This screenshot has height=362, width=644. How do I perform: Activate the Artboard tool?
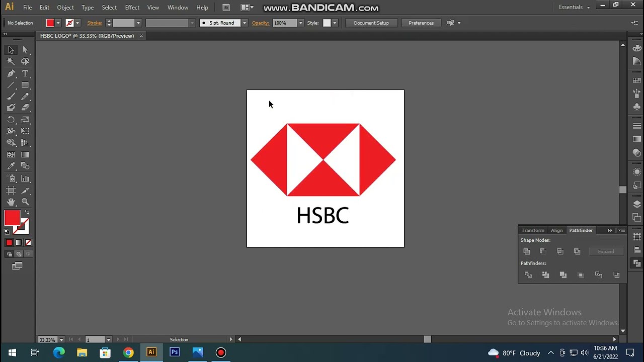click(x=11, y=190)
